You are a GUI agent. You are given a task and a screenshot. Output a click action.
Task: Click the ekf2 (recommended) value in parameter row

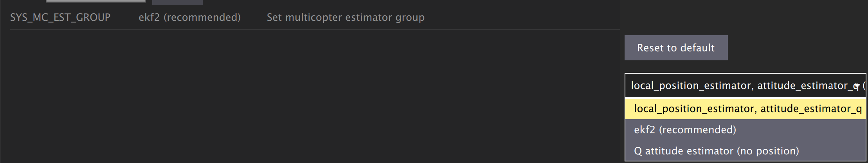tap(189, 18)
